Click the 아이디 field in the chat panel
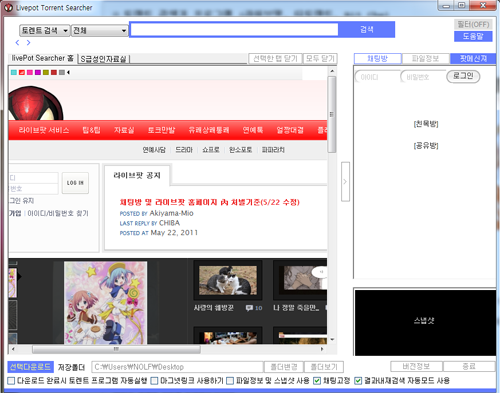 [377, 77]
